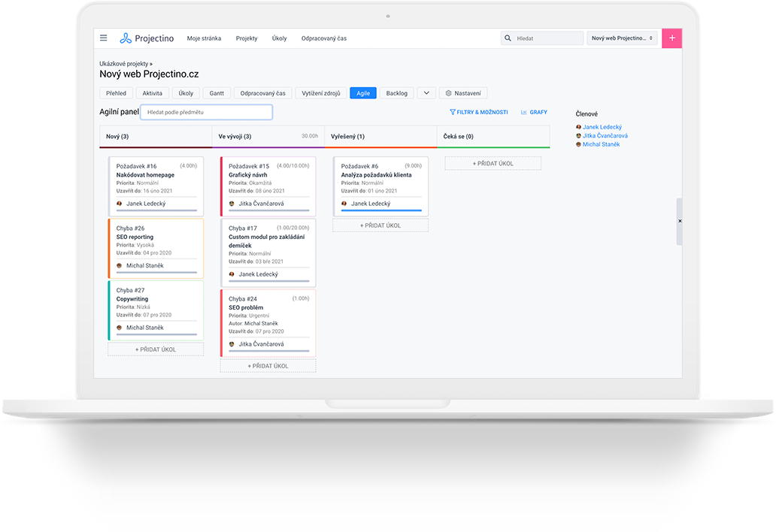The width and height of the screenshot is (776, 532).
Task: Add task in Nový column
Action: (156, 349)
